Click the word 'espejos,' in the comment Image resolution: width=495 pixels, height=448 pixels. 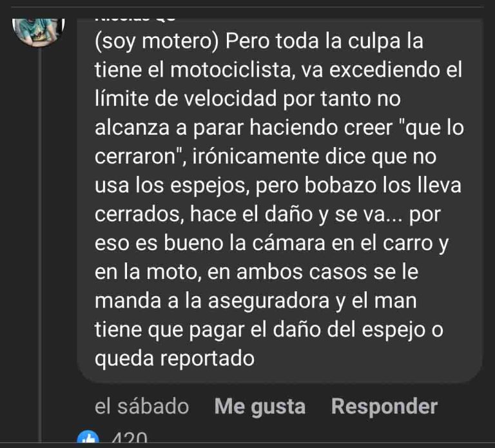(208, 186)
